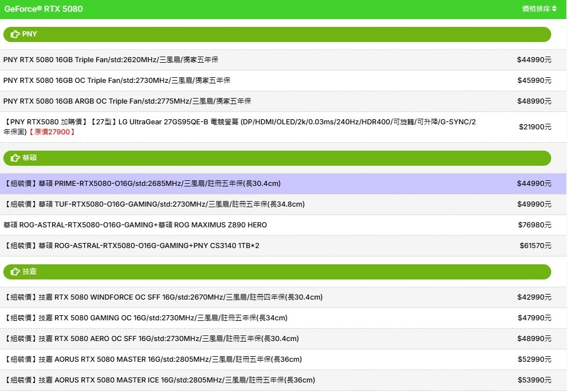
Task: Select 技嘉 AORUS RTX 5080 MASTER 16G row
Action: click(283, 360)
